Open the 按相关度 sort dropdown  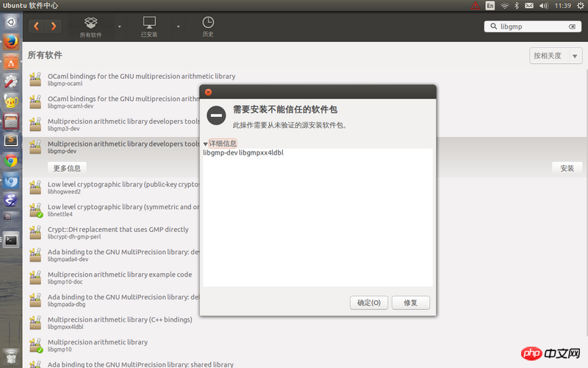click(556, 56)
